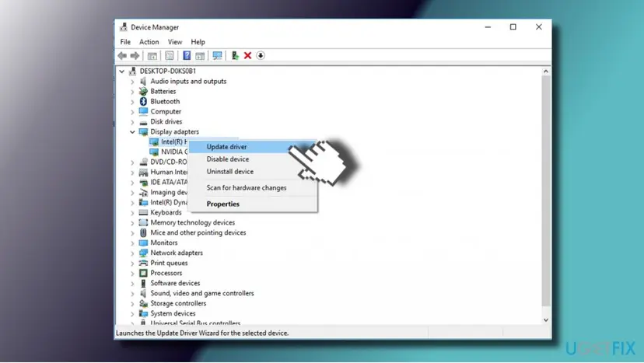Click the vertical scrollbar thumb
The height and width of the screenshot is (363, 644).
click(546, 191)
